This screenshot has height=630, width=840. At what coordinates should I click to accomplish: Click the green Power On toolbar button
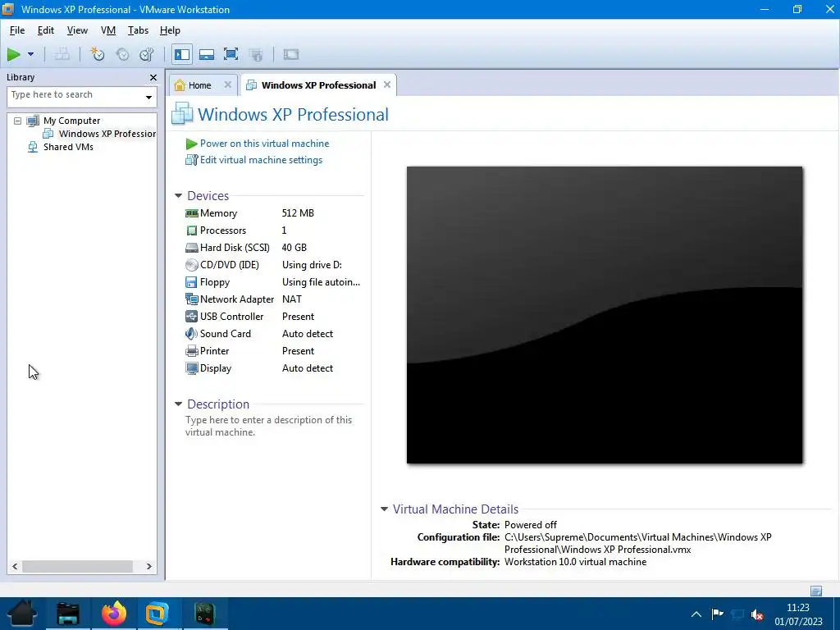[13, 54]
